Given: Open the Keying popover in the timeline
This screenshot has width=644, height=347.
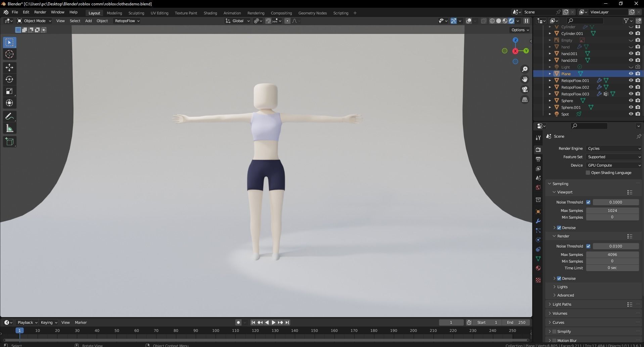Looking at the screenshot, I should pyautogui.click(x=49, y=322).
